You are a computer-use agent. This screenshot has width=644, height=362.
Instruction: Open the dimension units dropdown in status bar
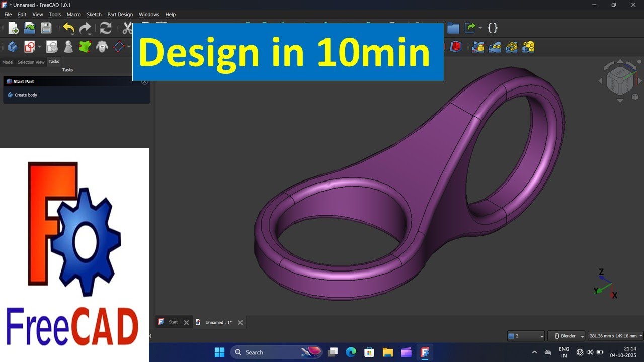[615, 336]
